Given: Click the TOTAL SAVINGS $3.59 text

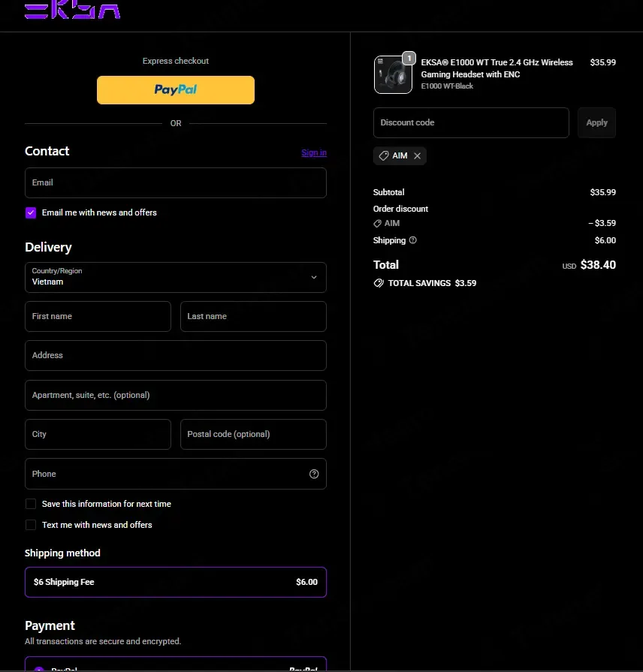Looking at the screenshot, I should (x=432, y=283).
